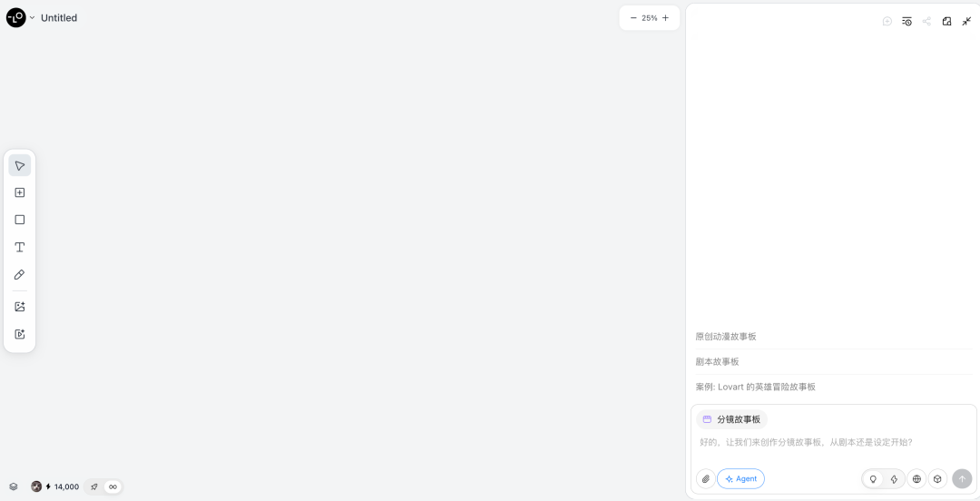Open the image generator tool

click(20, 307)
